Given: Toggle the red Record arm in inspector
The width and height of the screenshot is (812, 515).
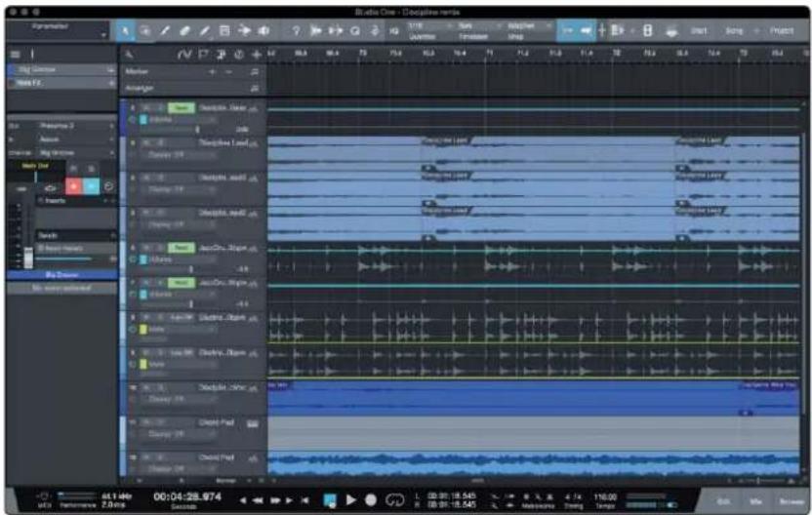Looking at the screenshot, I should coord(73,186).
